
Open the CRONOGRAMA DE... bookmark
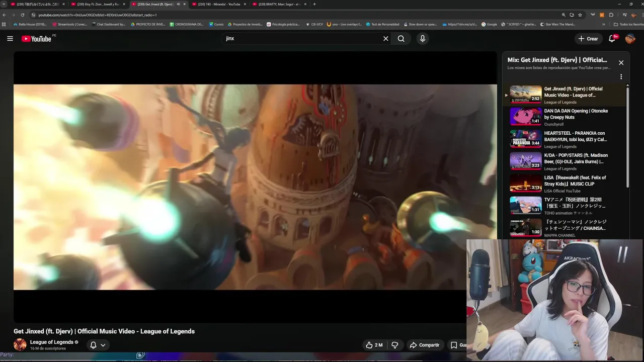click(187, 24)
